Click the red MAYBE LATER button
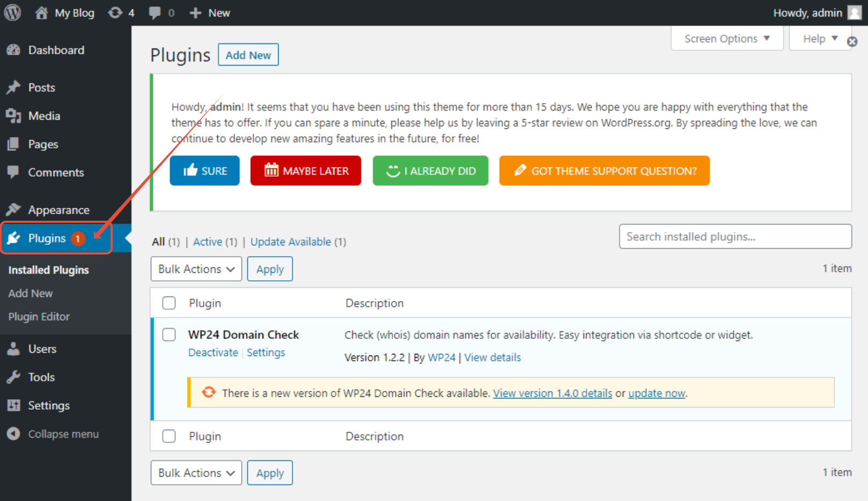 pos(306,171)
